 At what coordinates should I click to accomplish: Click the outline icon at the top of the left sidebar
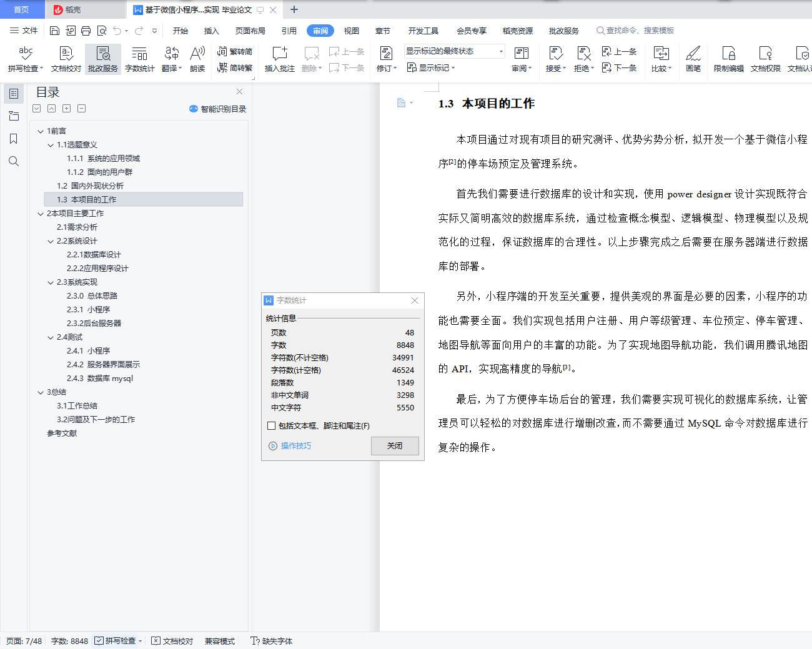[14, 94]
